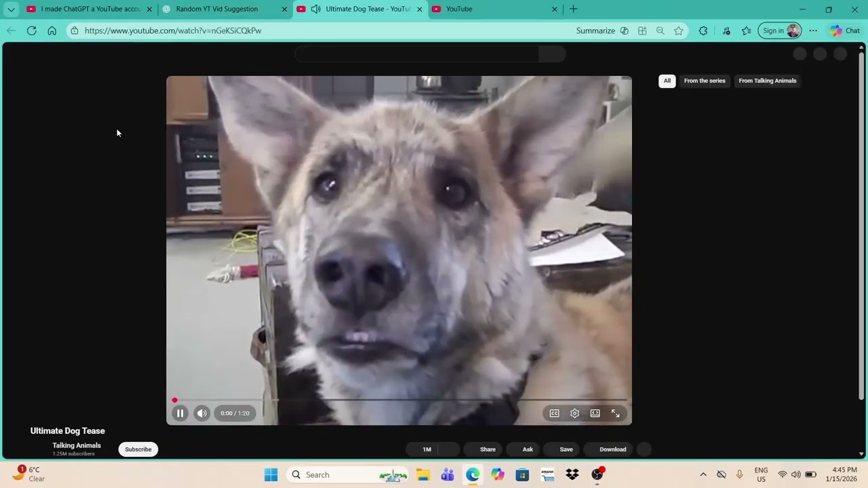This screenshot has width=868, height=488.
Task: Open Copilot Chat sidebar
Action: [844, 30]
